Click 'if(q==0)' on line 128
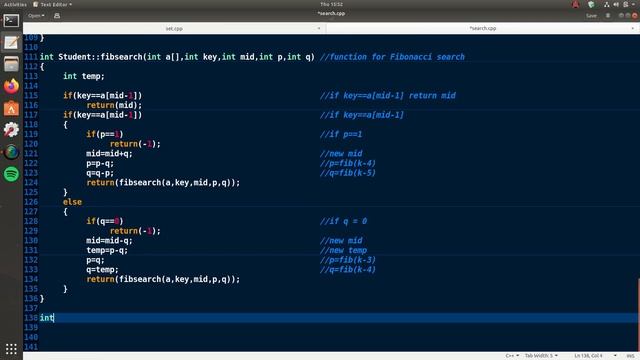 pos(104,221)
